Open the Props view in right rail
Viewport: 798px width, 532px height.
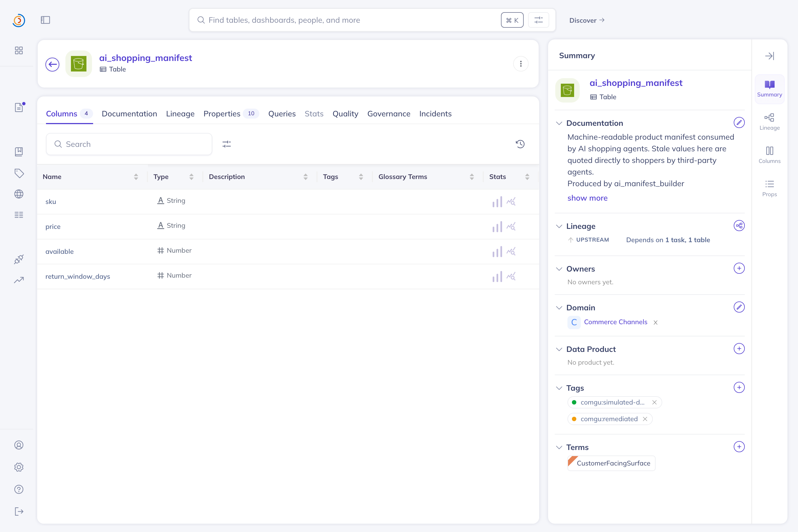[x=769, y=188]
